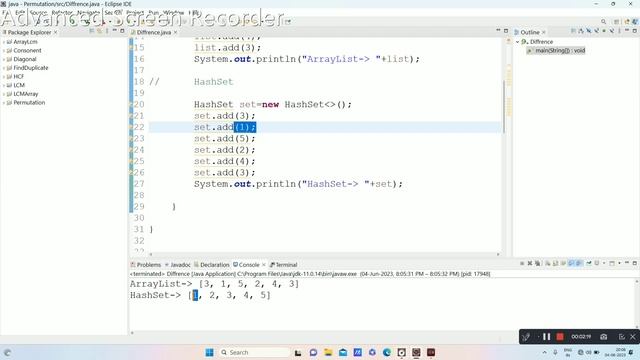Screen dimensions: 640x360
Task: Toggle Scroll Lock in Console toolbar
Action: click(x=556, y=263)
